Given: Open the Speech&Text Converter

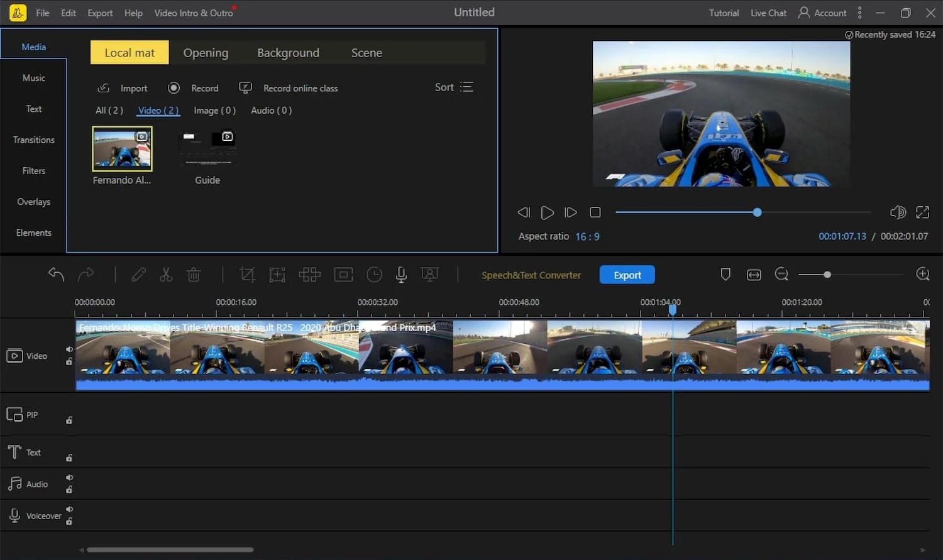Looking at the screenshot, I should 531,275.
